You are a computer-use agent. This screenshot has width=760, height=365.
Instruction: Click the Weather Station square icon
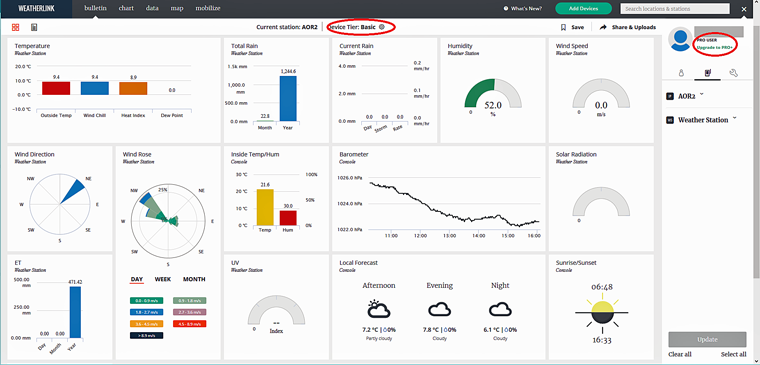click(x=670, y=120)
